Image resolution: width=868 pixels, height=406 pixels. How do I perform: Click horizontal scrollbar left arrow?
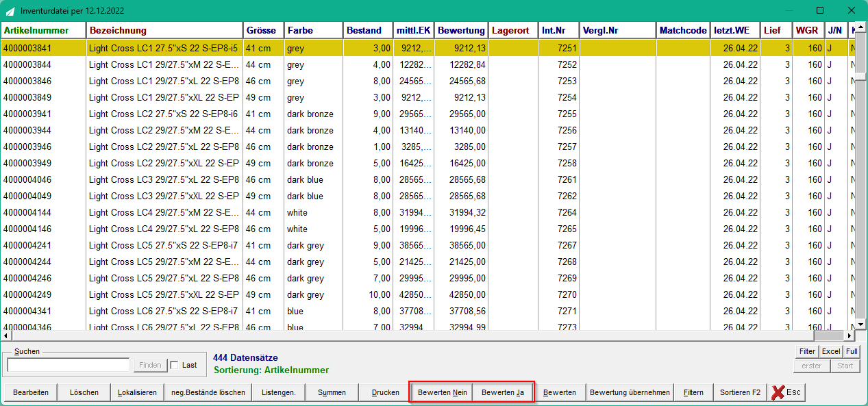(x=5, y=335)
